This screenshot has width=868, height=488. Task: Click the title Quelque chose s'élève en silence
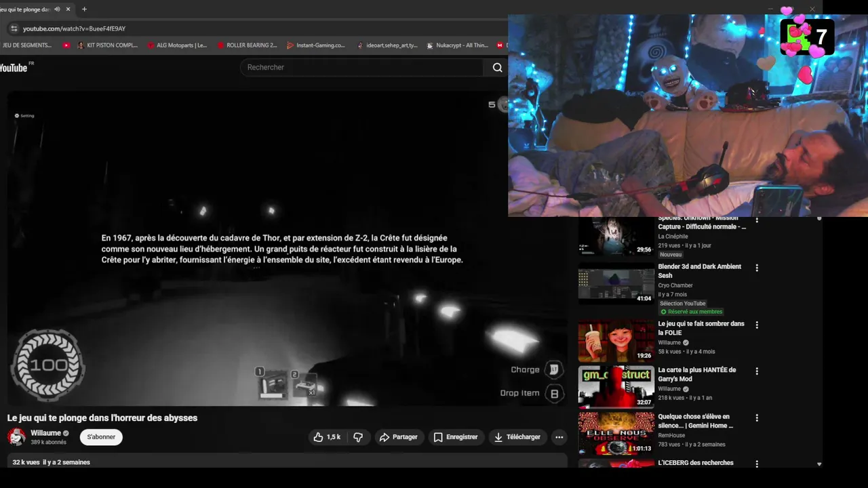click(696, 421)
